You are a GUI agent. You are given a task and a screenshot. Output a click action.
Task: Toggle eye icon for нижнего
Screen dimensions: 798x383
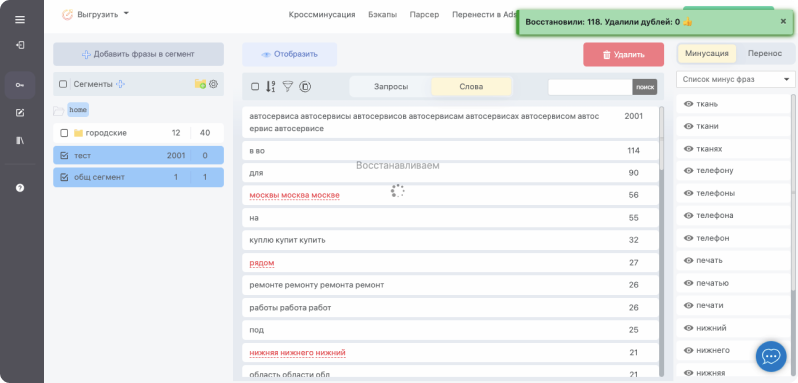click(689, 350)
